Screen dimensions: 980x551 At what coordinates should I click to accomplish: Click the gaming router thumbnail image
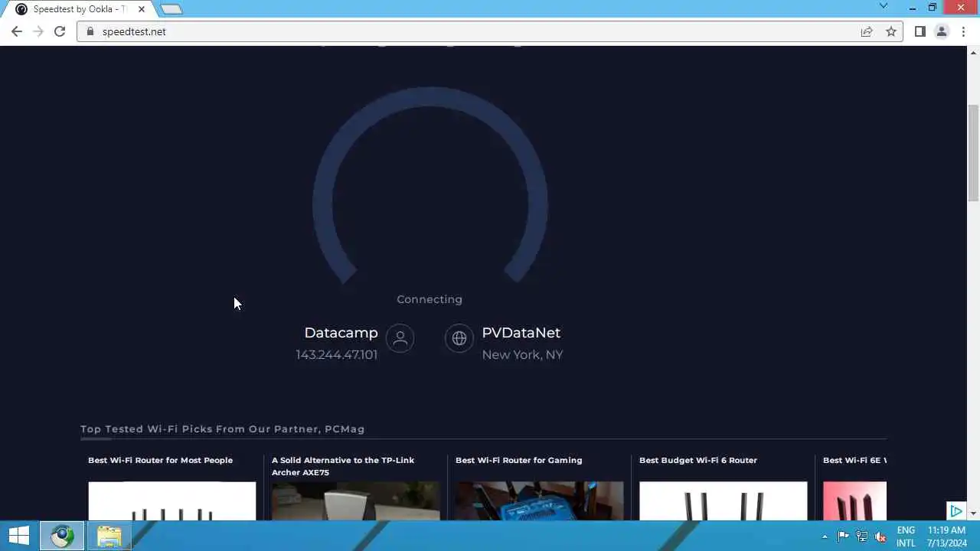pyautogui.click(x=539, y=500)
